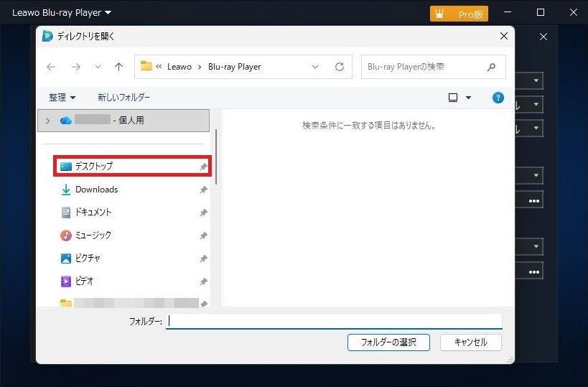Open the 整理 menu
The image size is (588, 387).
click(62, 97)
